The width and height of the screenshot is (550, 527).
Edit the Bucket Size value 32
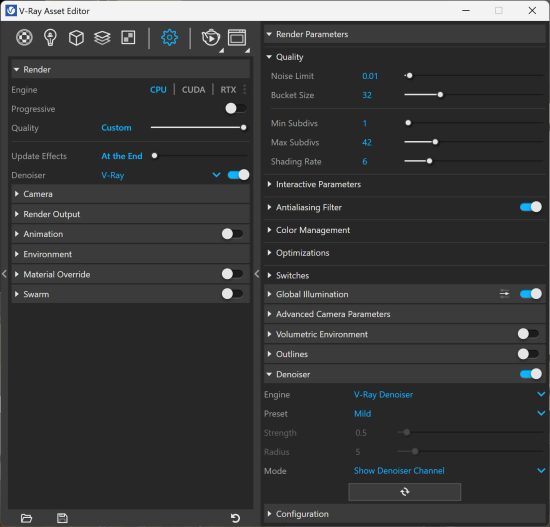(x=367, y=95)
